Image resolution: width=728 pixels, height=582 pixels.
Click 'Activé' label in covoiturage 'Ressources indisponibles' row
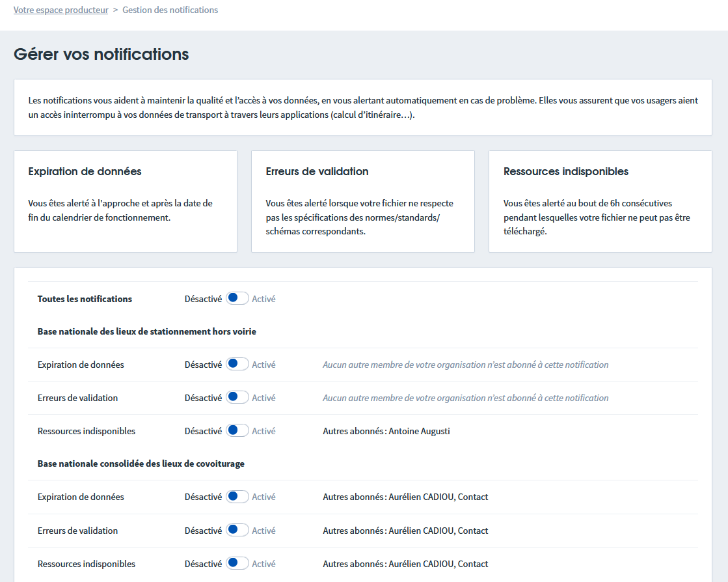[263, 564]
